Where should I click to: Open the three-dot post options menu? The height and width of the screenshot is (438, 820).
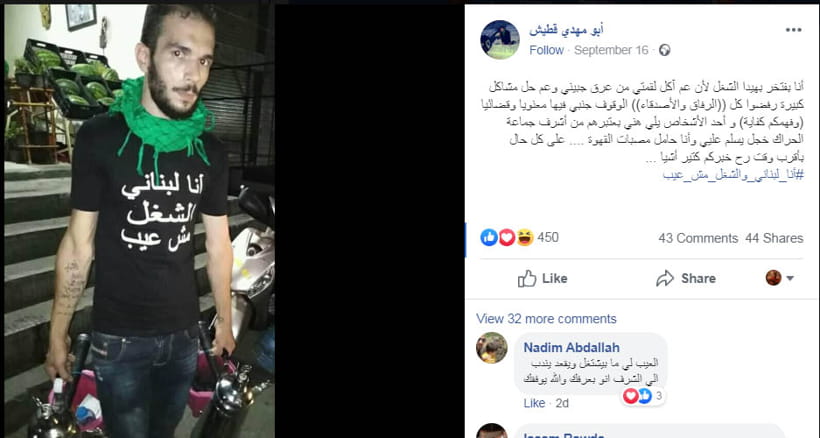(x=793, y=30)
